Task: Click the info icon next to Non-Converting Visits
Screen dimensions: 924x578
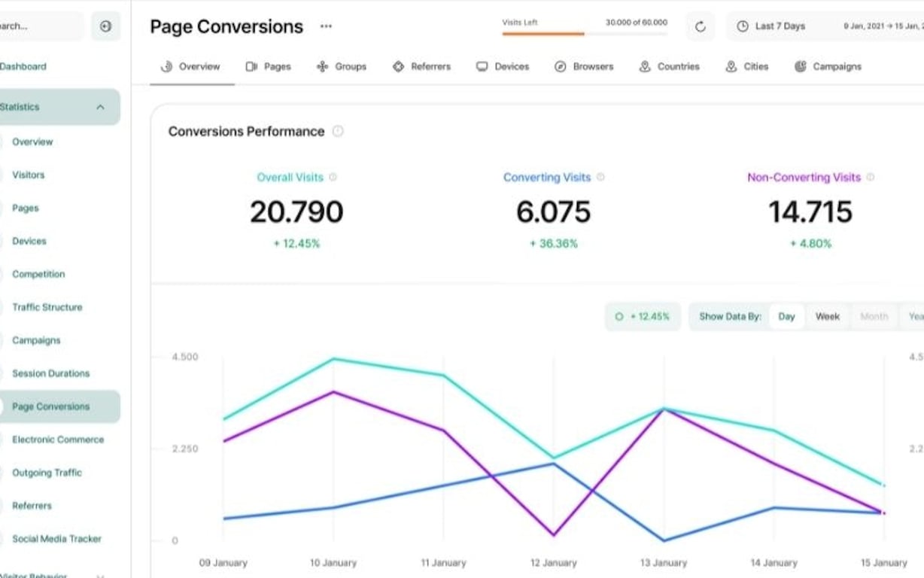Action: (870, 178)
